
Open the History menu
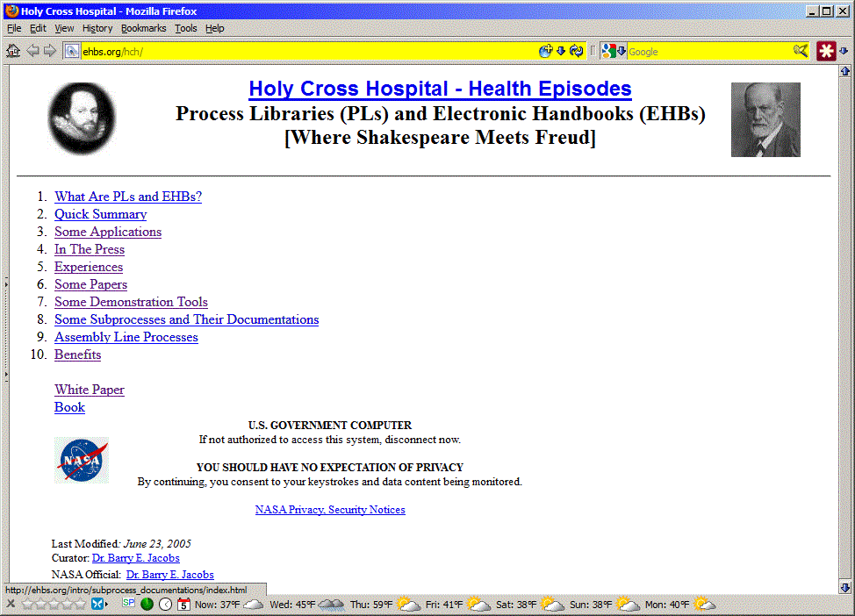[97, 28]
